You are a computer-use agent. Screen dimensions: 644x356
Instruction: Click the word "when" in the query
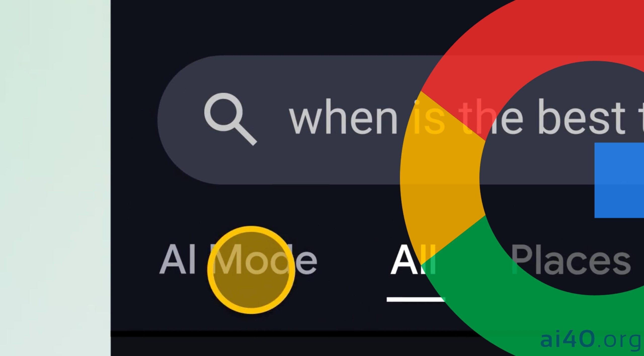pyautogui.click(x=343, y=118)
